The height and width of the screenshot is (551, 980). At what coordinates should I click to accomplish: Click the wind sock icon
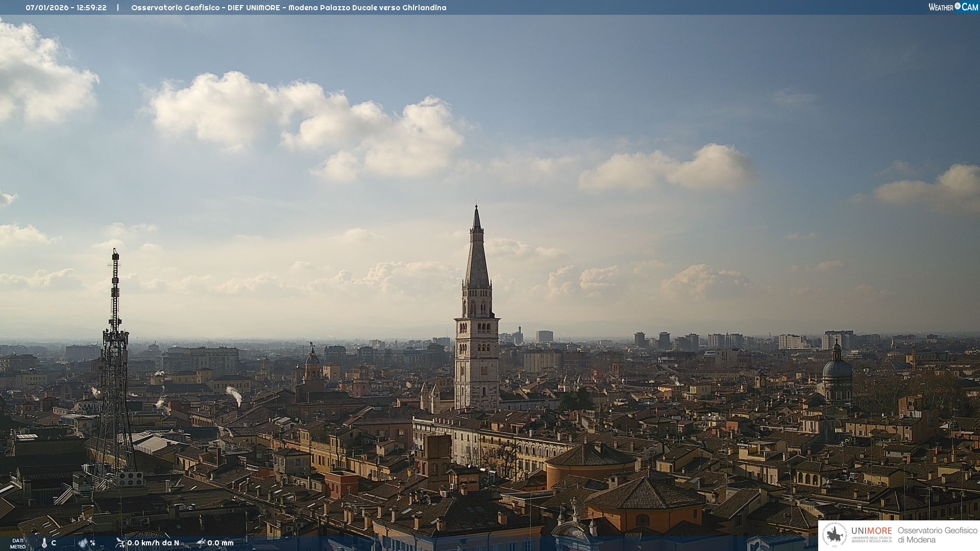click(x=120, y=543)
